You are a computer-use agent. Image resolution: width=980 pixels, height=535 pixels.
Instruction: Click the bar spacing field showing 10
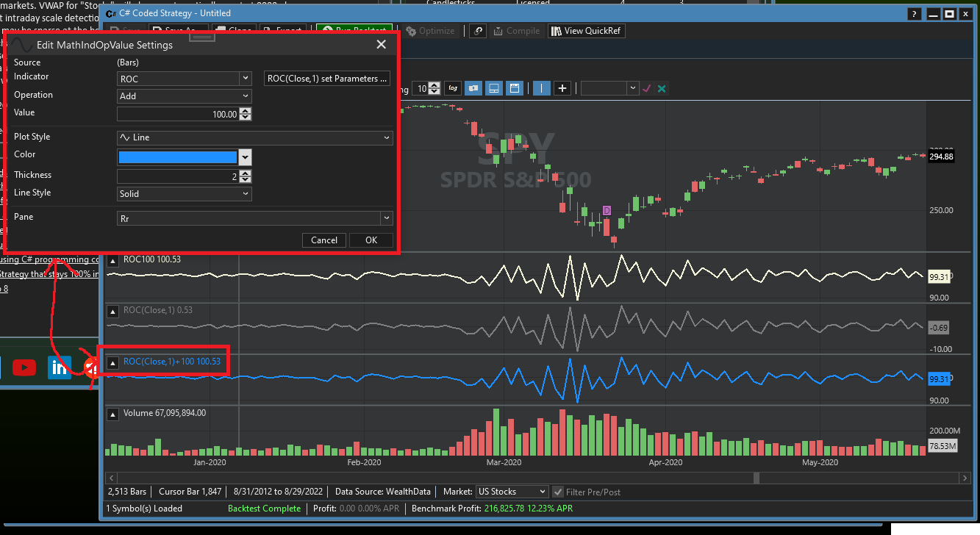(420, 88)
